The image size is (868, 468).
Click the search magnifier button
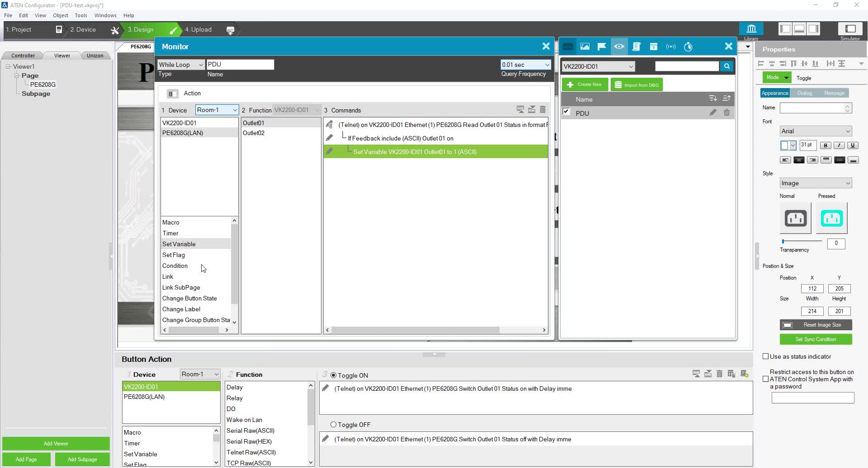pos(726,66)
